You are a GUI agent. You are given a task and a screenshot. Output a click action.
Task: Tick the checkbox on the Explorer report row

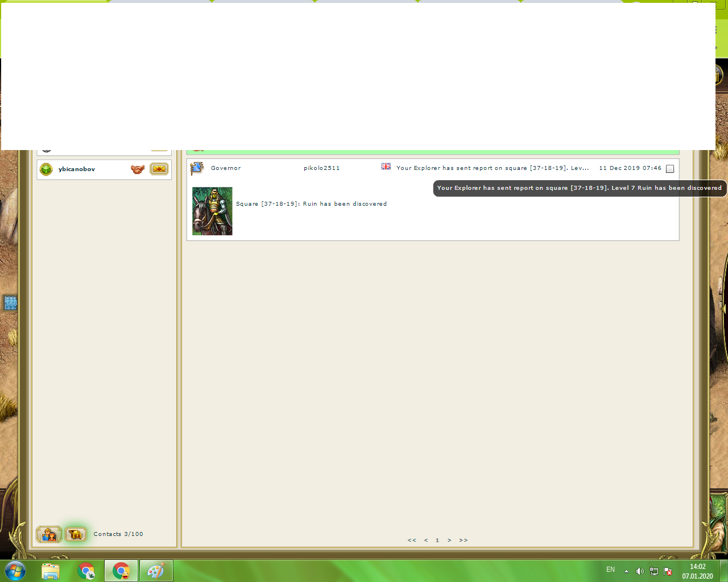click(x=670, y=169)
